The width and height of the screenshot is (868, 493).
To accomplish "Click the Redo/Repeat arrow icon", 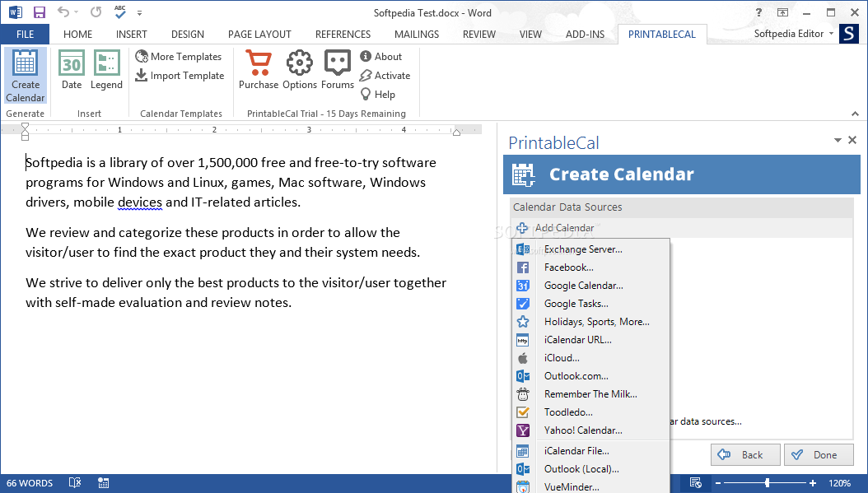I will click(x=96, y=12).
